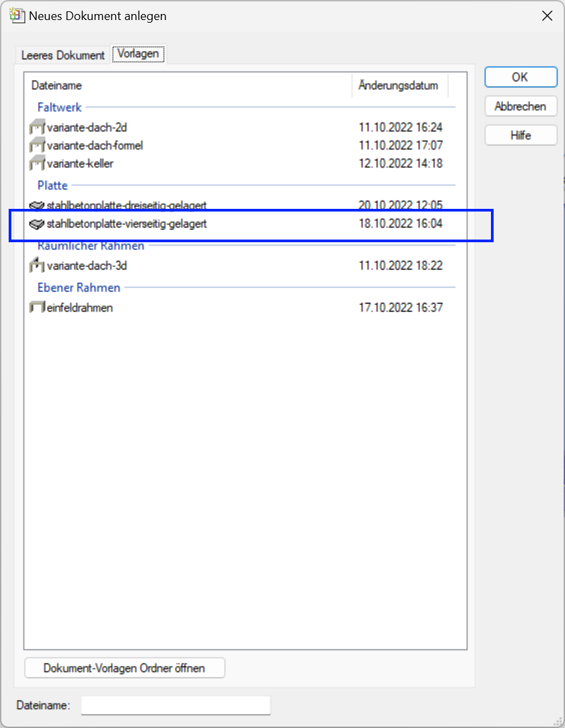Viewport: 565px width, 728px height.
Task: Select template variante-dach-2d
Action: 87,127
